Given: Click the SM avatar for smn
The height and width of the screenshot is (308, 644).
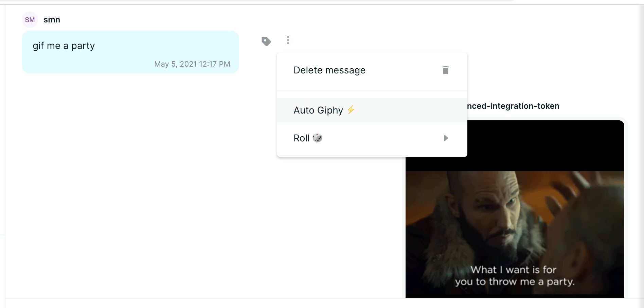Looking at the screenshot, I should point(30,20).
